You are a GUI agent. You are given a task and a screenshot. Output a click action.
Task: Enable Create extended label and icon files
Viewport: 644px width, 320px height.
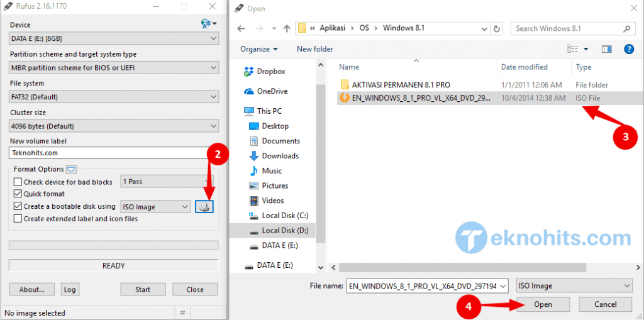(18, 219)
